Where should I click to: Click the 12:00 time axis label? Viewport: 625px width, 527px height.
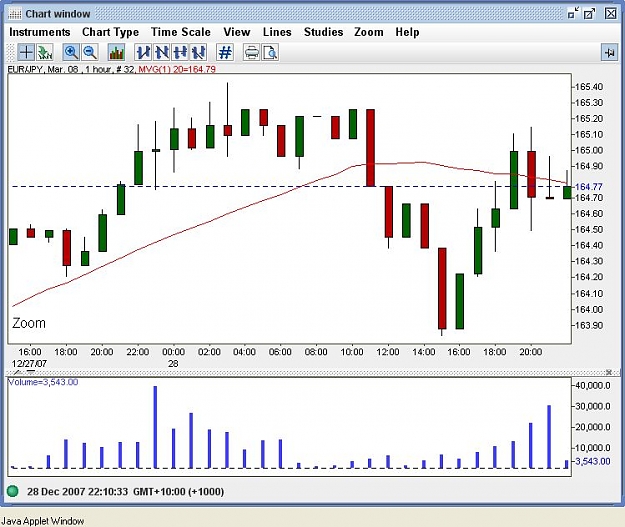coord(387,352)
